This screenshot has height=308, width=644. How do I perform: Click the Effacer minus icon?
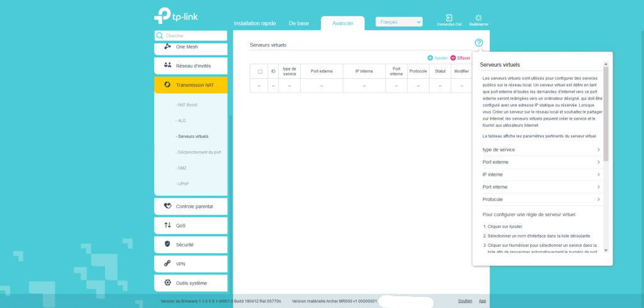coord(453,58)
